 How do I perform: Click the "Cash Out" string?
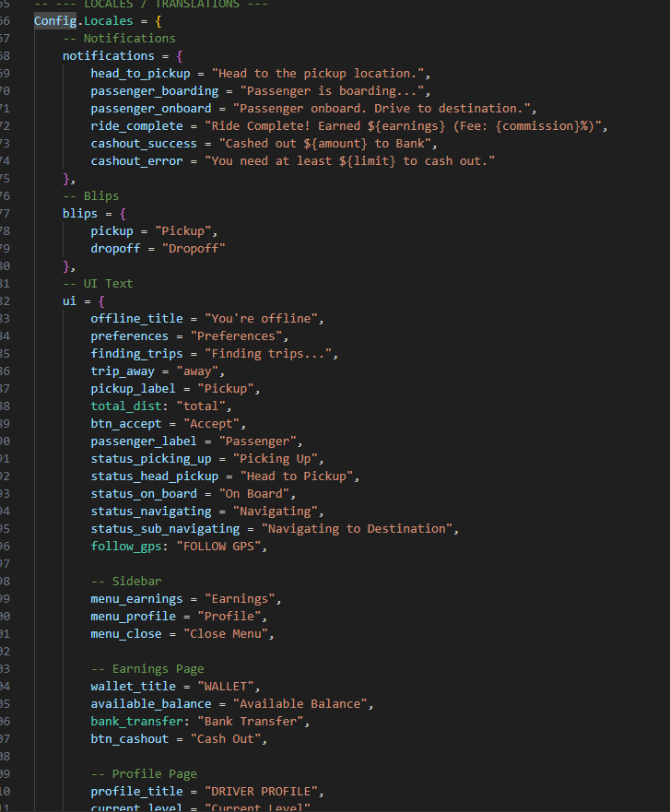click(226, 739)
